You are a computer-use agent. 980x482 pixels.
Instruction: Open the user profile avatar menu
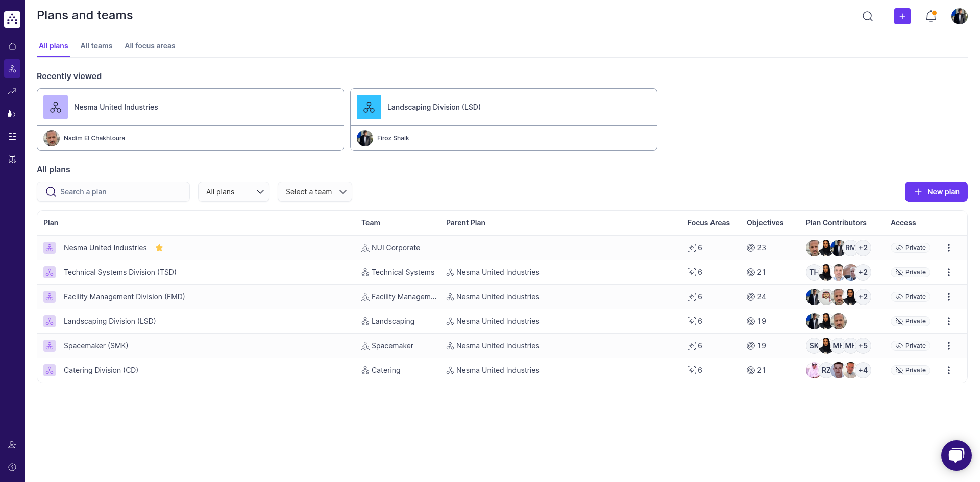[959, 16]
